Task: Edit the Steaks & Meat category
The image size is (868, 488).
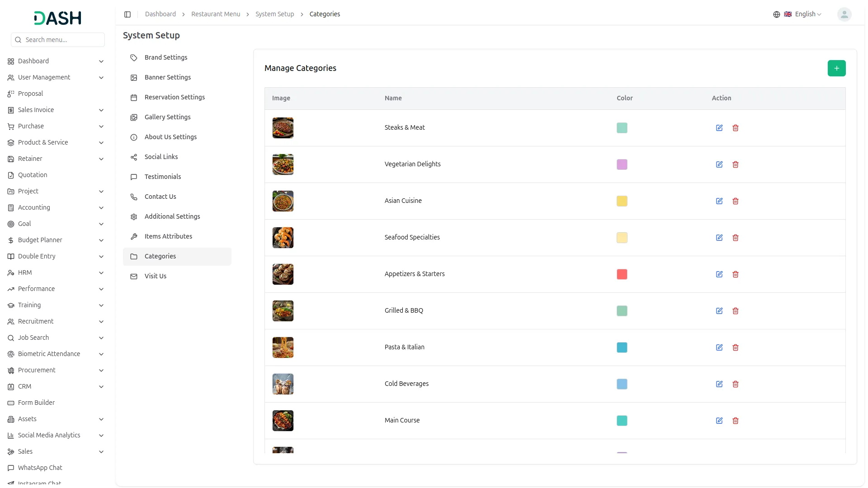Action: tap(719, 128)
